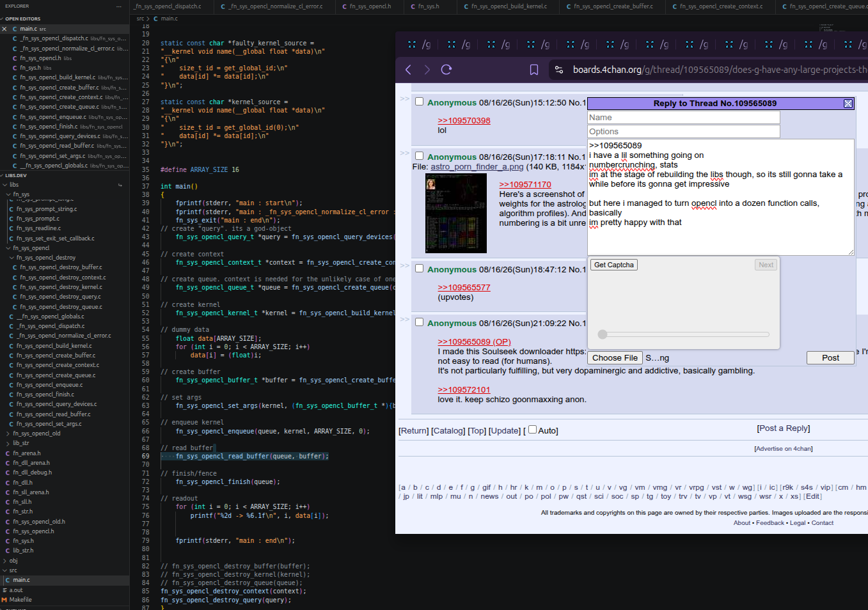Click the C icon of fn_dll_debug.h in tree
The width and height of the screenshot is (868, 610).
coord(8,473)
